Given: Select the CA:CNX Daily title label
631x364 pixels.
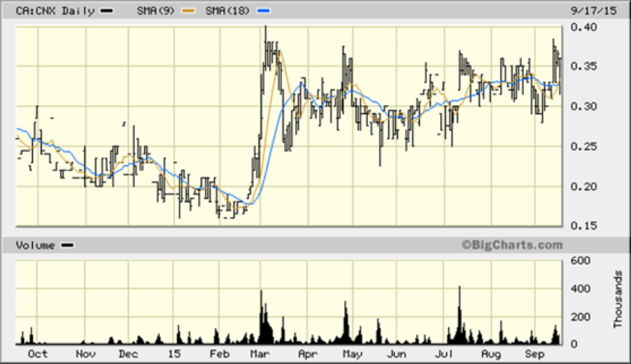Looking at the screenshot, I should click(x=56, y=11).
